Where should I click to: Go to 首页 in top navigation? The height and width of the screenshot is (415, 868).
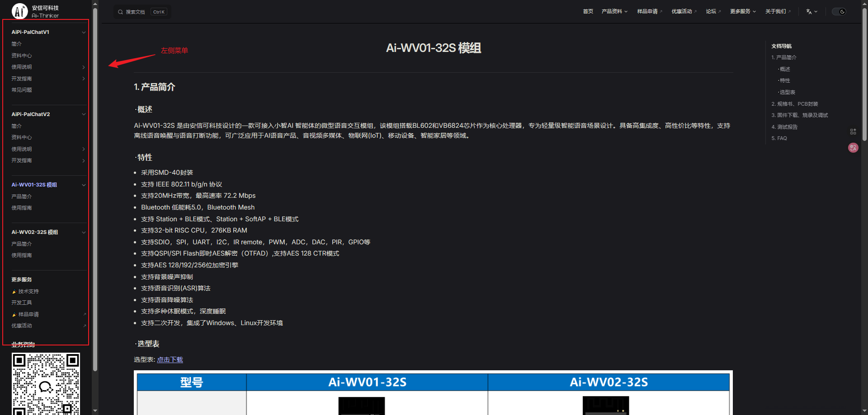click(x=588, y=12)
